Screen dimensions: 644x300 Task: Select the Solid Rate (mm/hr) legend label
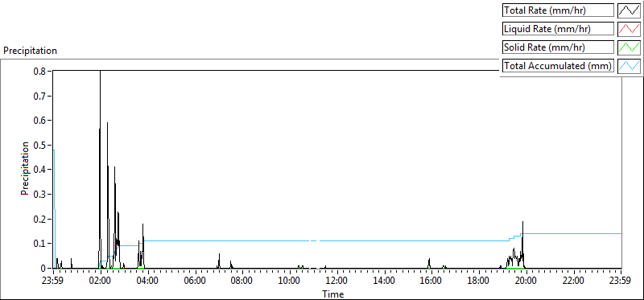pyautogui.click(x=558, y=47)
